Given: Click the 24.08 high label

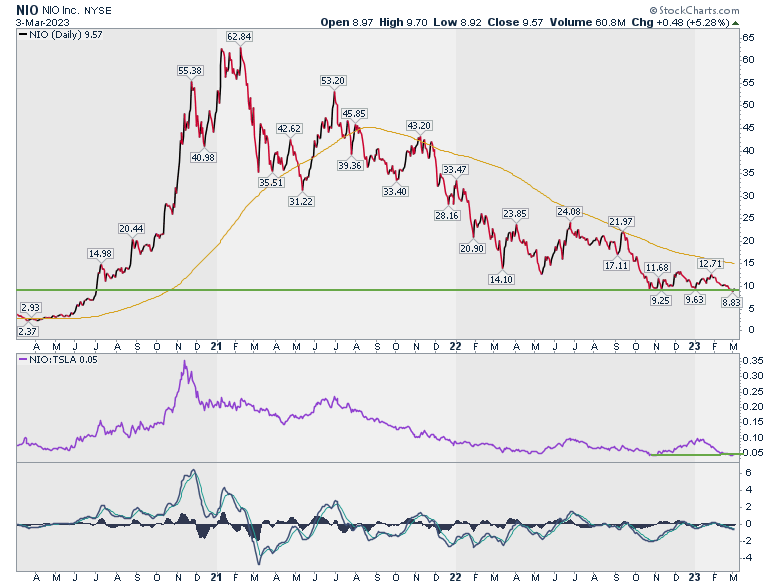Looking at the screenshot, I should 569,212.
